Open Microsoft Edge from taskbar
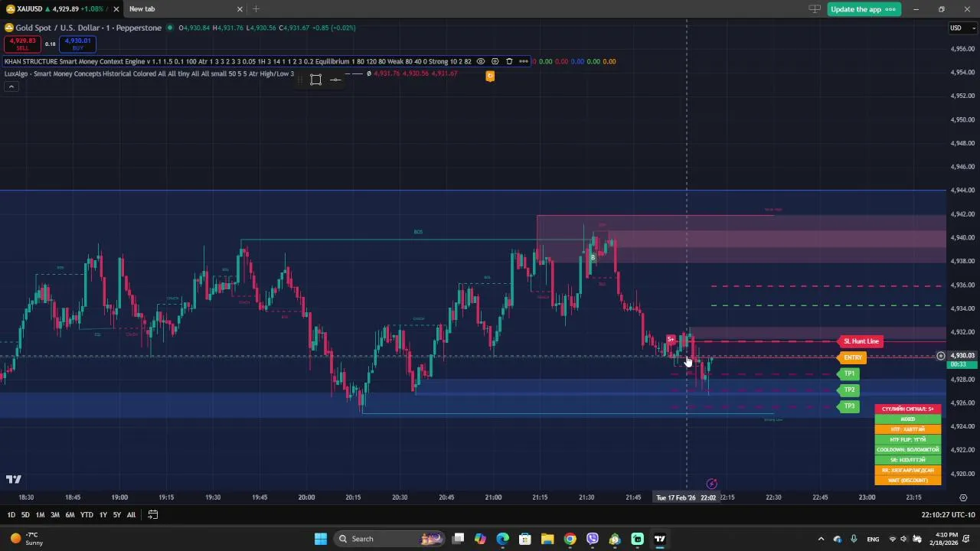980x551 pixels. click(502, 539)
